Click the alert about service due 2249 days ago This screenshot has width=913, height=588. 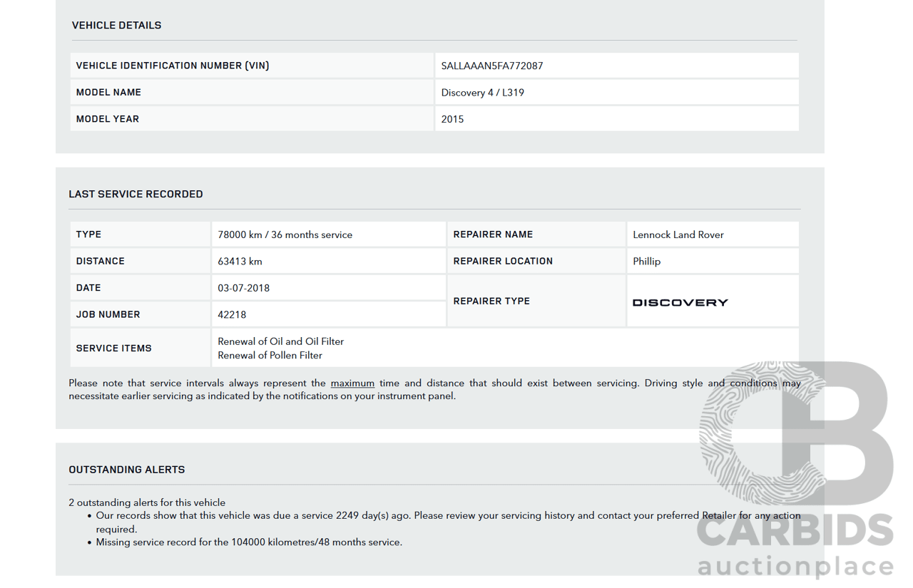point(449,522)
